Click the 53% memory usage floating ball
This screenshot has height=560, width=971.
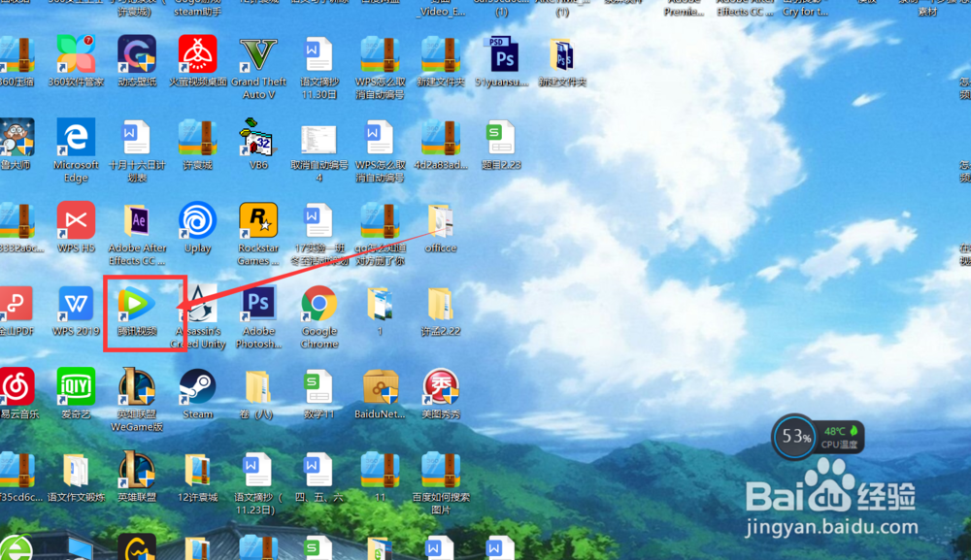(x=795, y=436)
